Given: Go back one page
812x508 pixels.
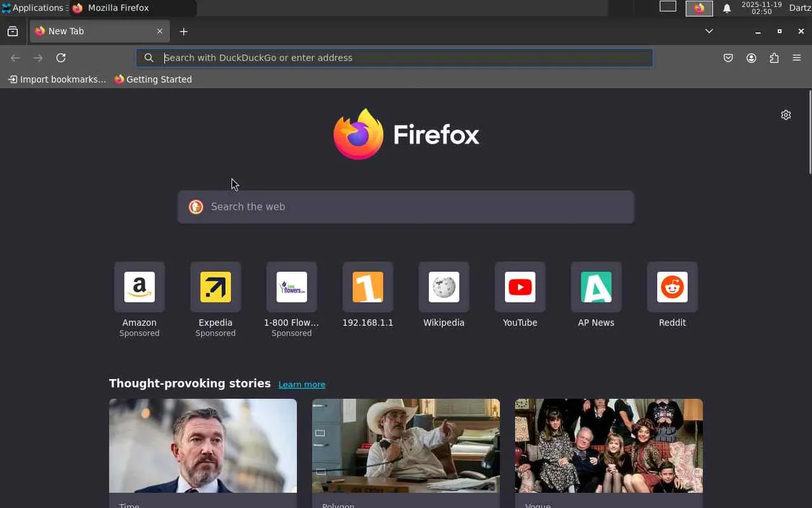Looking at the screenshot, I should [15, 58].
